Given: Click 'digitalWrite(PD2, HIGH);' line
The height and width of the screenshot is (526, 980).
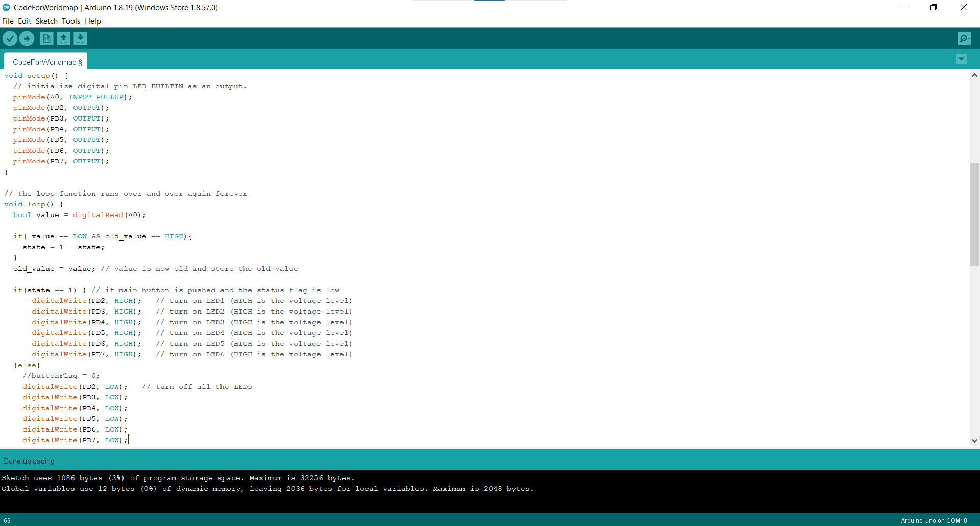Looking at the screenshot, I should (x=86, y=301).
